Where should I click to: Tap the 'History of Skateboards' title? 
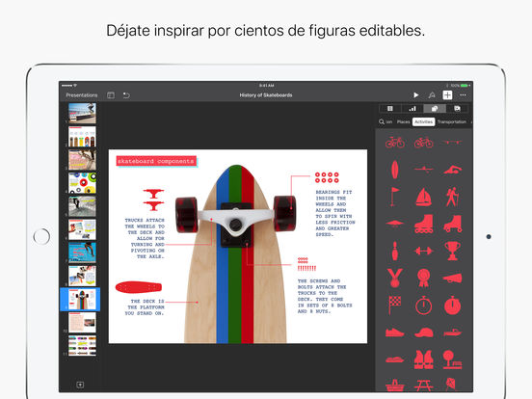click(266, 95)
